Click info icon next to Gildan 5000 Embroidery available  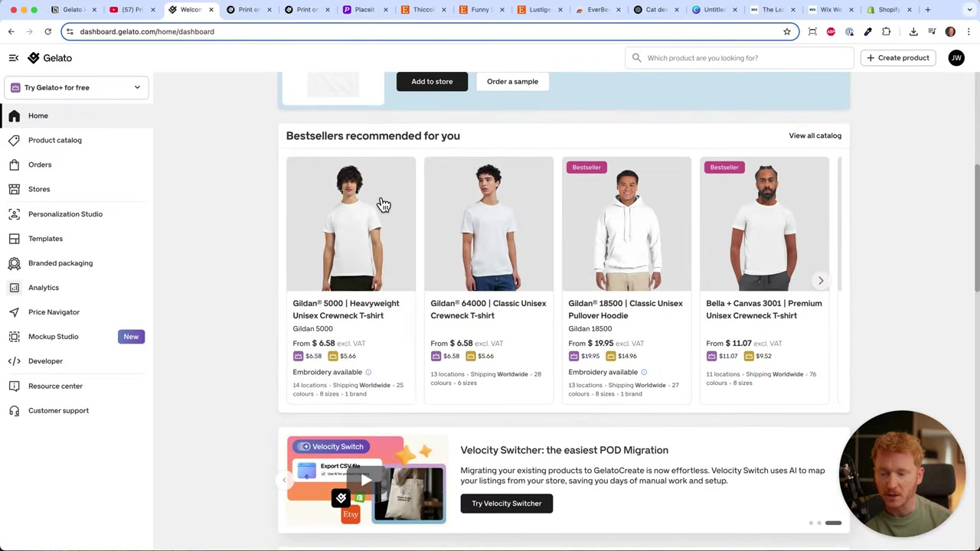tap(368, 373)
